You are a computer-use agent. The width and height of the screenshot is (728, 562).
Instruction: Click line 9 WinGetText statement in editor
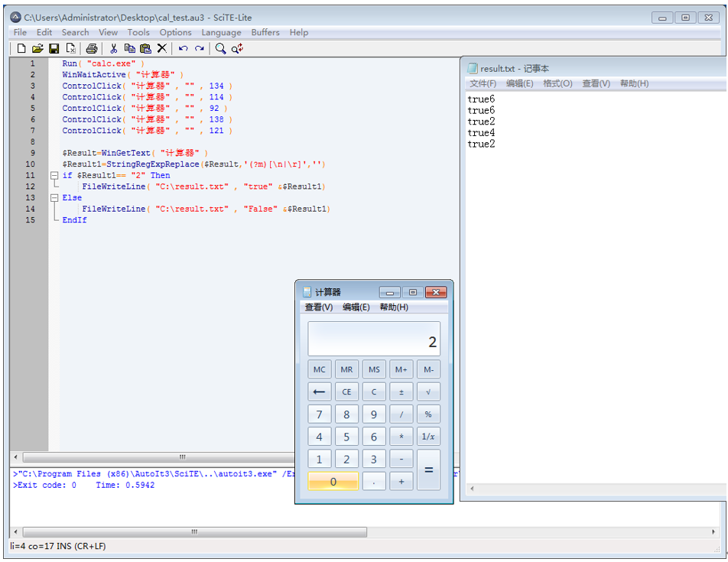[135, 153]
